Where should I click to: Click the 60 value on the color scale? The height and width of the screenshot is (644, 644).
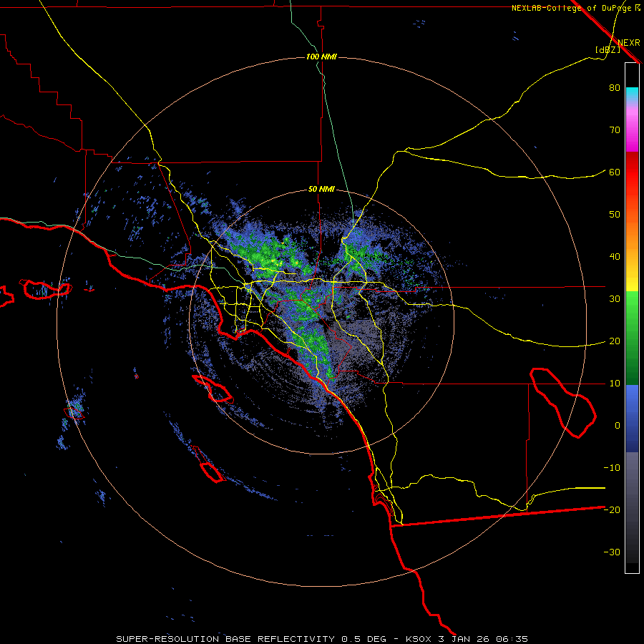tap(615, 172)
